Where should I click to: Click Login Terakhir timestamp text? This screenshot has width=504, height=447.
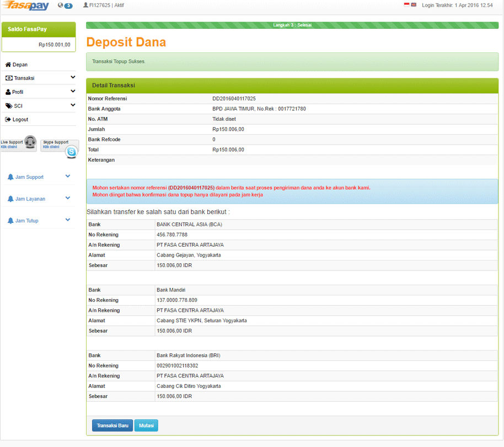tap(457, 5)
